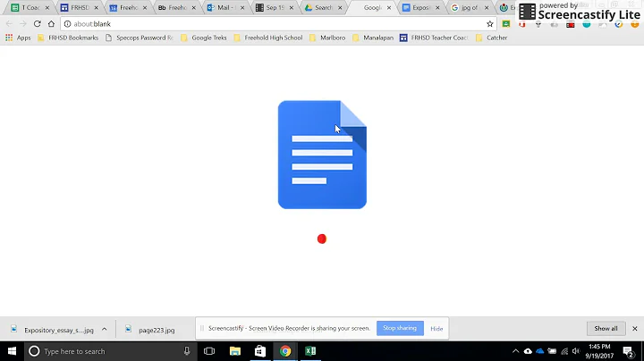The width and height of the screenshot is (644, 361).
Task: Show hidden system tray icons
Action: (x=515, y=351)
